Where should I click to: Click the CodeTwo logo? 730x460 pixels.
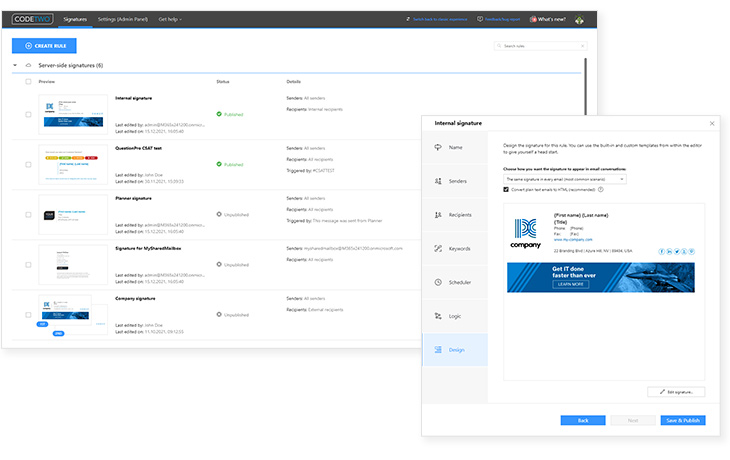[x=33, y=19]
